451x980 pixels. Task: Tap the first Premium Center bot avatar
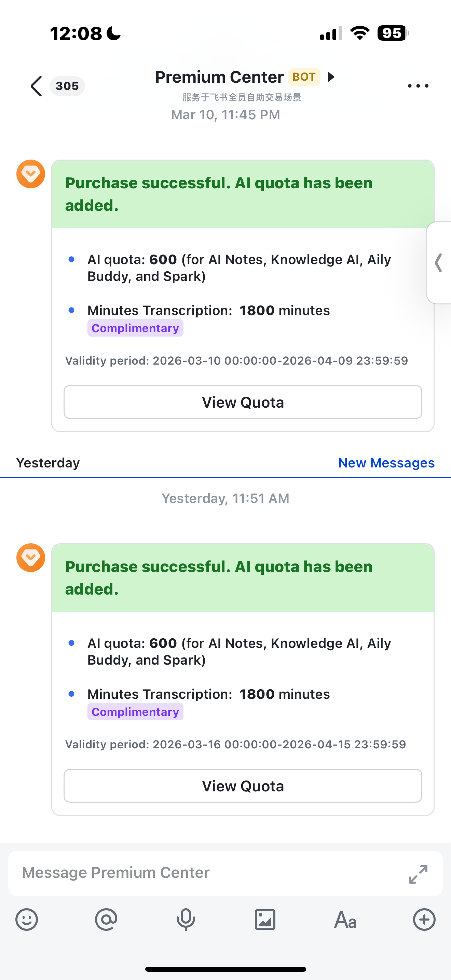tap(31, 174)
